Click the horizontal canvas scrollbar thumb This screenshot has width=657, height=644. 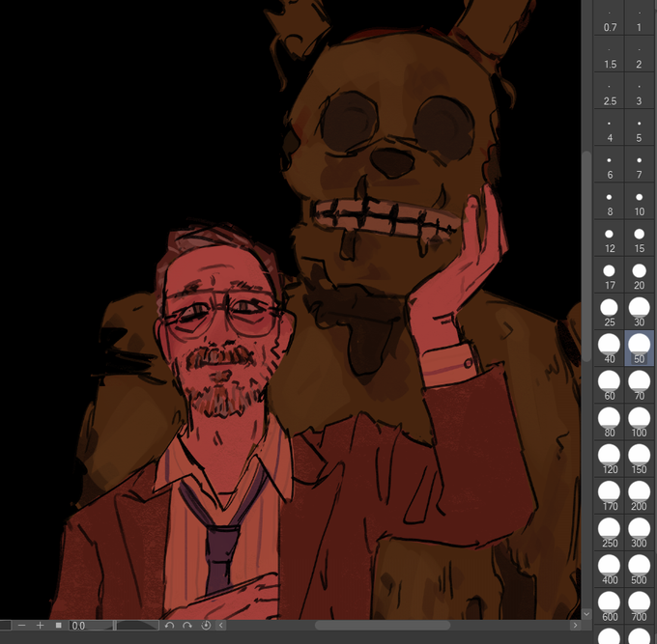[383, 625]
